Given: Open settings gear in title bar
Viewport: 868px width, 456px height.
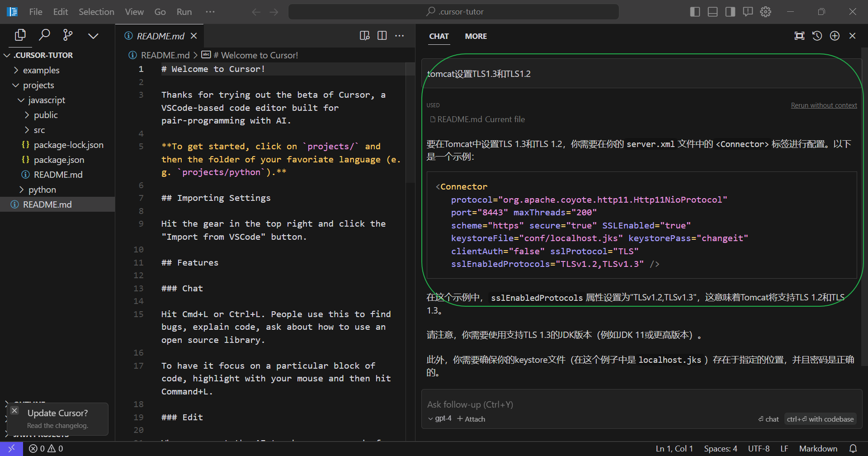Looking at the screenshot, I should click(765, 12).
